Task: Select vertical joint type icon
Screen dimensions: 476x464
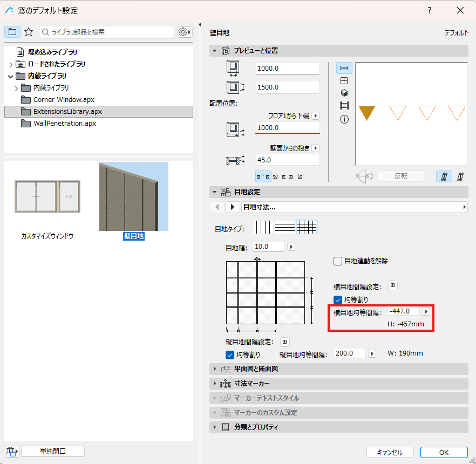Action: tap(263, 227)
